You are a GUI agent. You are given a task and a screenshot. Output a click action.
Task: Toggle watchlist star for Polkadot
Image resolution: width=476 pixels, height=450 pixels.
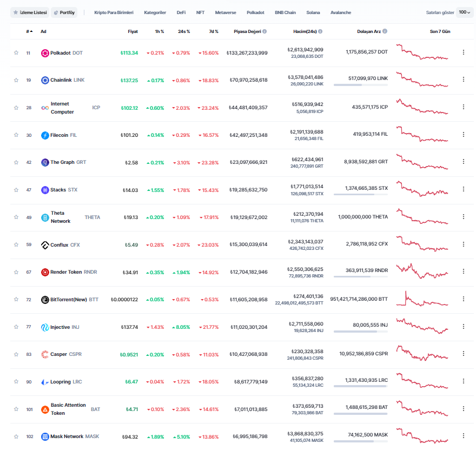click(x=16, y=52)
